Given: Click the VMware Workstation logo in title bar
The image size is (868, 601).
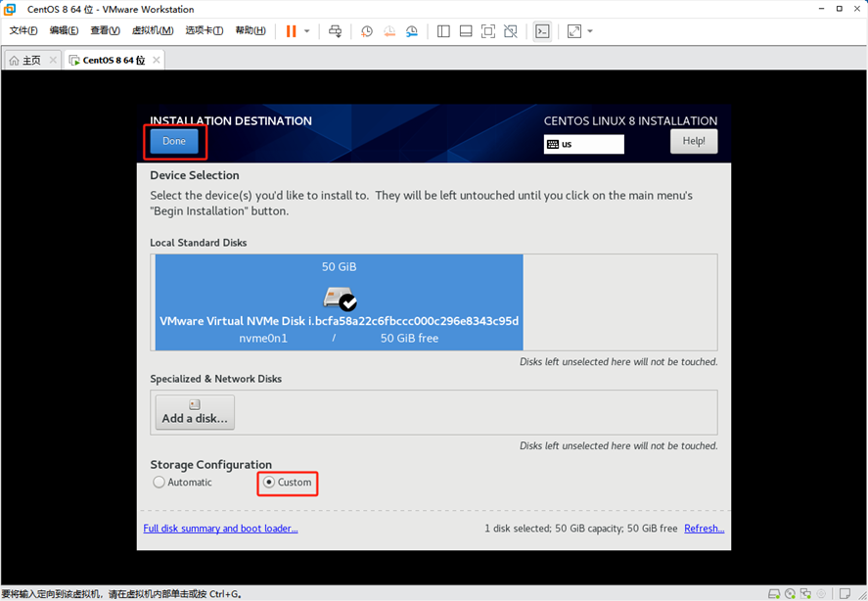Looking at the screenshot, I should 10,9.
